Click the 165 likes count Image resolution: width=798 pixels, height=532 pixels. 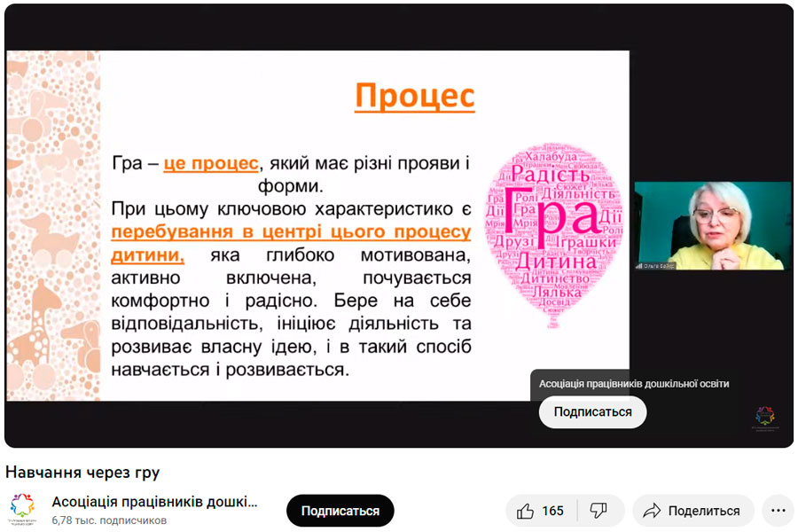pos(553,511)
